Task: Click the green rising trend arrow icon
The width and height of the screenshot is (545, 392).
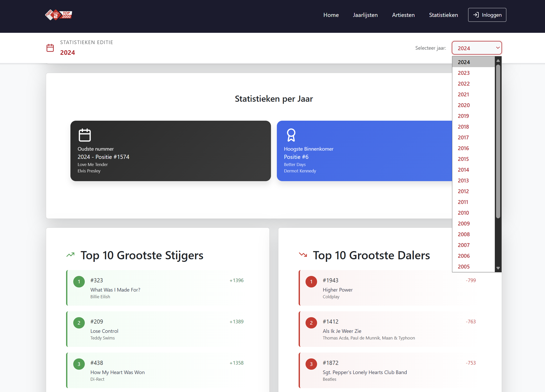Action: pyautogui.click(x=70, y=255)
